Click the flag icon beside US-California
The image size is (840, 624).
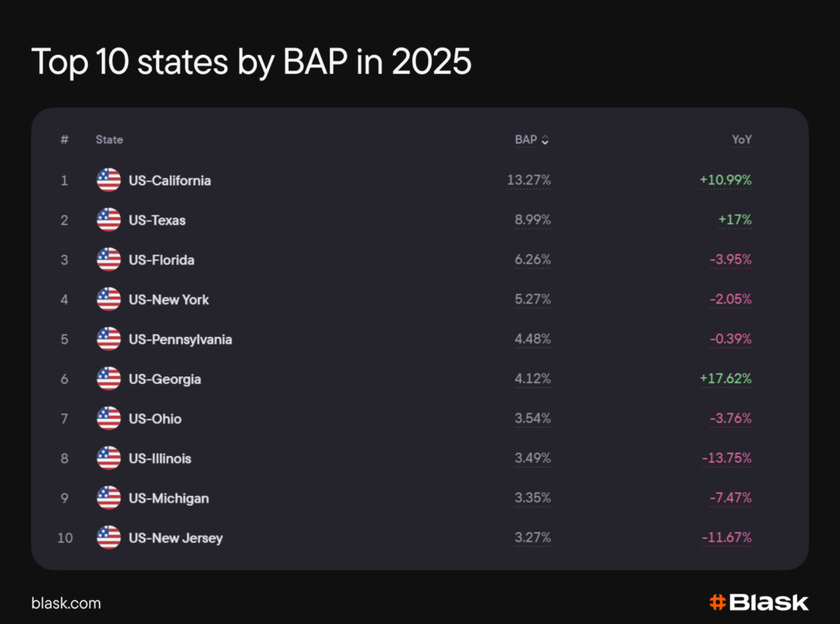(x=108, y=180)
